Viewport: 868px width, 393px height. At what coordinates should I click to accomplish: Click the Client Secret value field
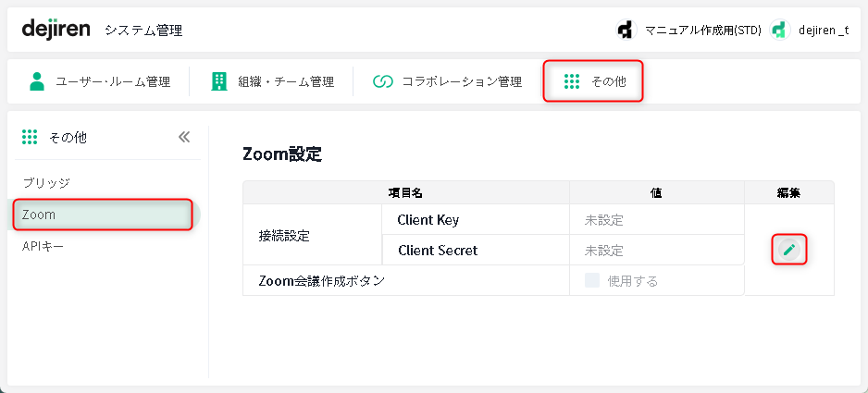pos(656,251)
